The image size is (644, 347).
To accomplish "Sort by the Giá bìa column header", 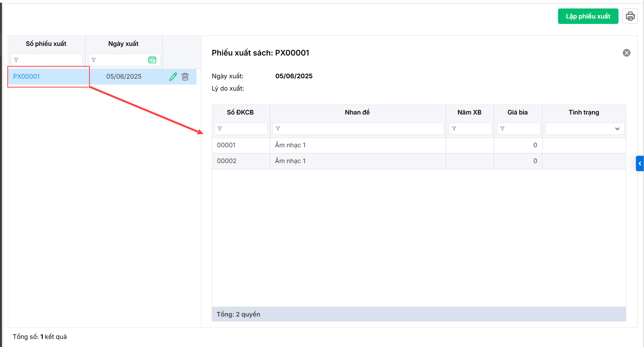I will 518,112.
